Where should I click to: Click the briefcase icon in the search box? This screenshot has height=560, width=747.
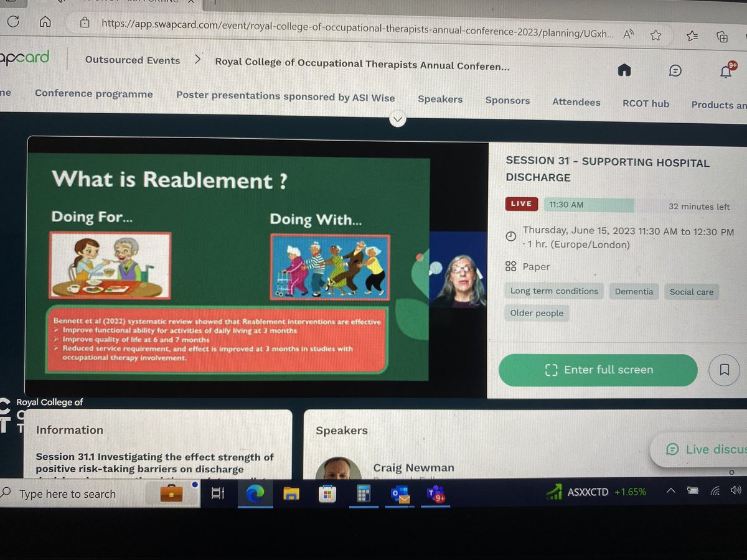pos(172,494)
